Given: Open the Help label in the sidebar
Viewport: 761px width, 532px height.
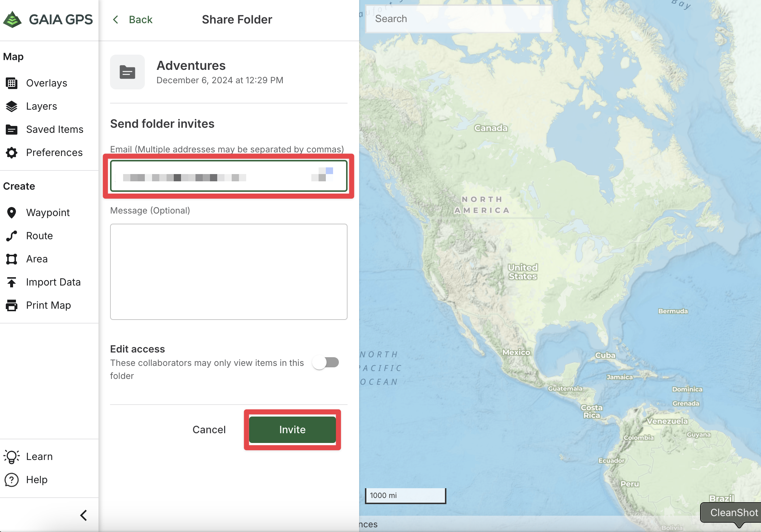Looking at the screenshot, I should click(37, 480).
